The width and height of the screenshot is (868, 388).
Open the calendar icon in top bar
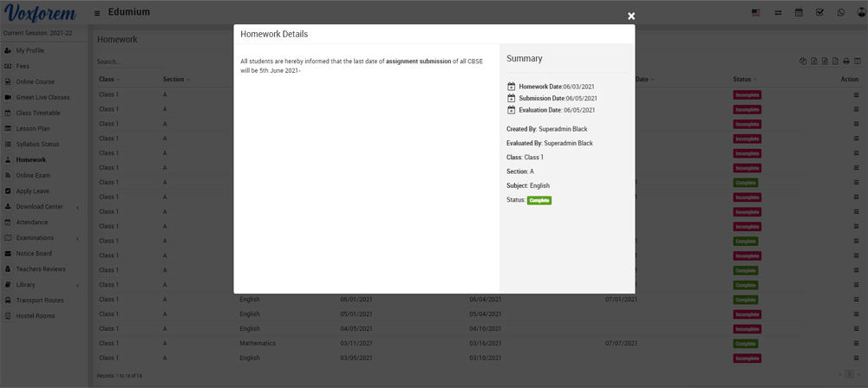click(x=799, y=13)
